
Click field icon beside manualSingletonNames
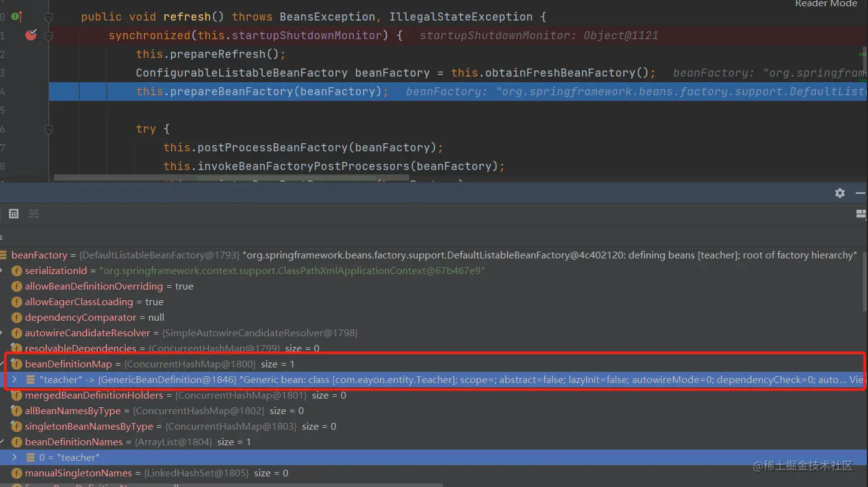tap(17, 473)
